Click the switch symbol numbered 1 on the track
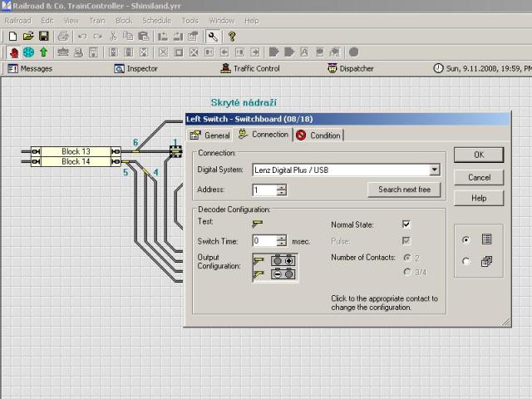The image size is (532, 399). coord(175,151)
